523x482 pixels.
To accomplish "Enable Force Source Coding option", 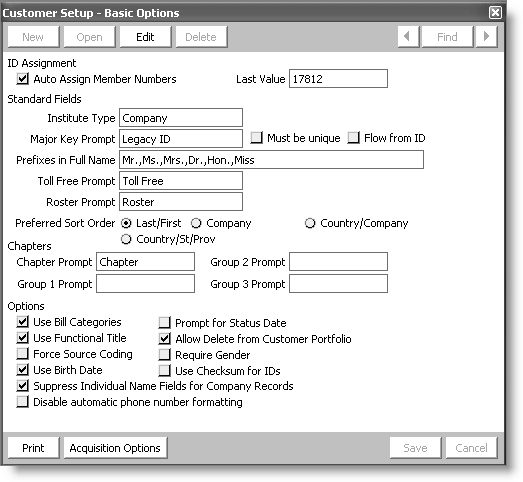I will click(x=22, y=354).
